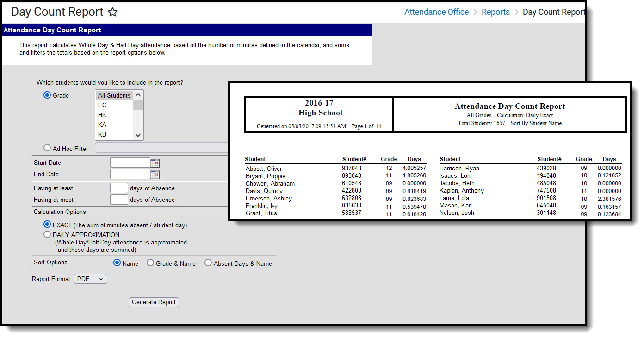The image size is (644, 338).
Task: Select grade HK in the list
Action: [x=114, y=115]
